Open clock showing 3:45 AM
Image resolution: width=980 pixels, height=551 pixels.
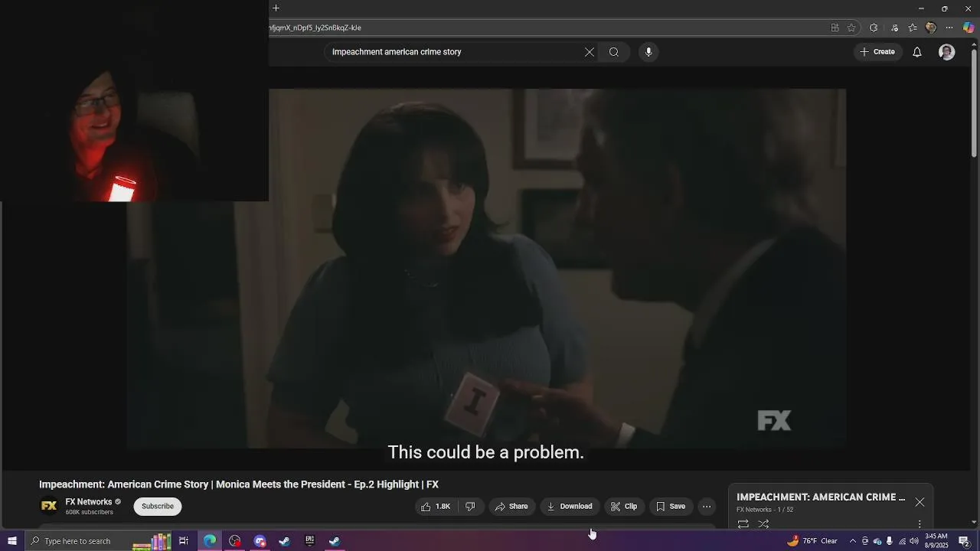(936, 541)
